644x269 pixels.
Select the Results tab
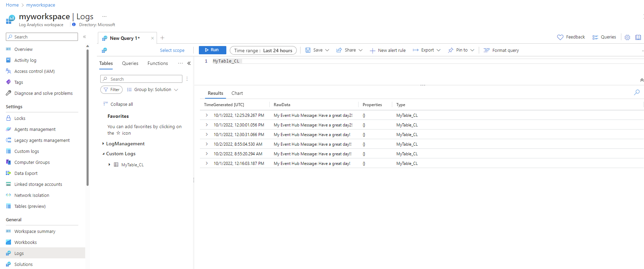[x=215, y=93]
